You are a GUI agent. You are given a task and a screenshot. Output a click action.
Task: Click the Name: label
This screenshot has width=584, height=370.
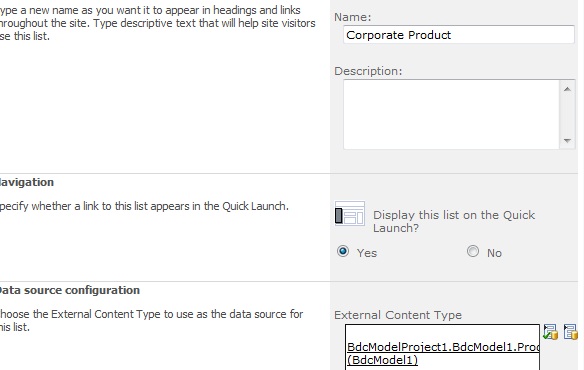[353, 17]
